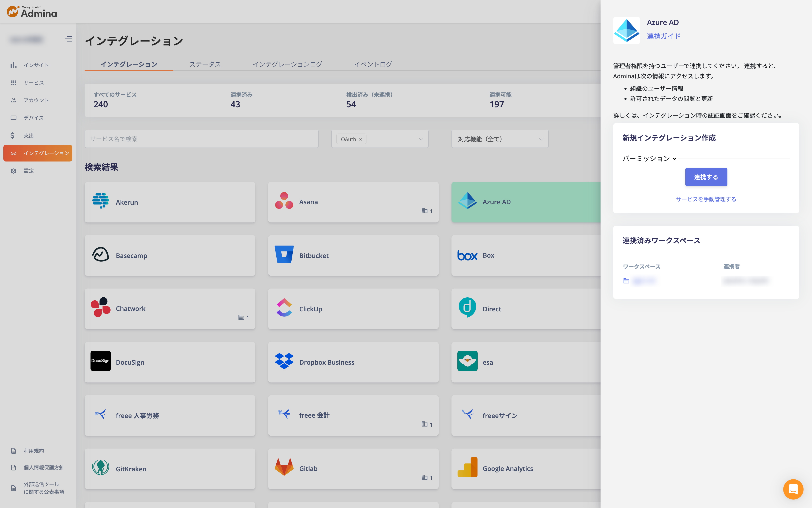Click サービスを手動管理する link
Image resolution: width=812 pixels, height=508 pixels.
[706, 199]
